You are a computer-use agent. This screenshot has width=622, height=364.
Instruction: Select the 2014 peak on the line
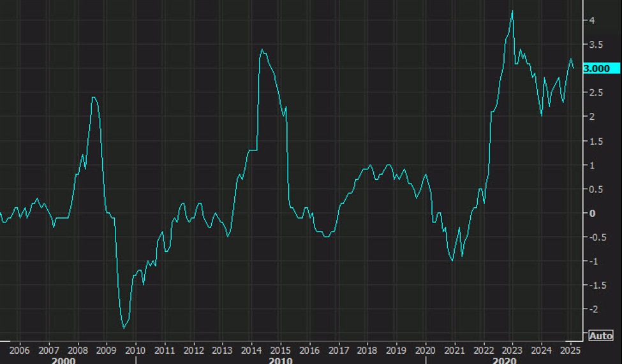click(x=262, y=50)
